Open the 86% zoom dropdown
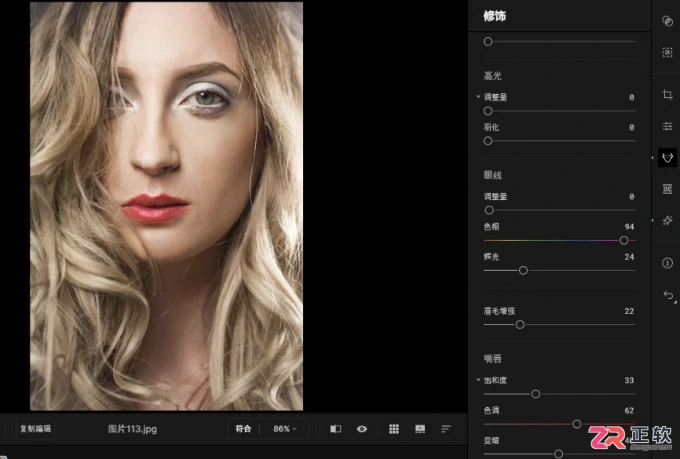 [x=284, y=429]
